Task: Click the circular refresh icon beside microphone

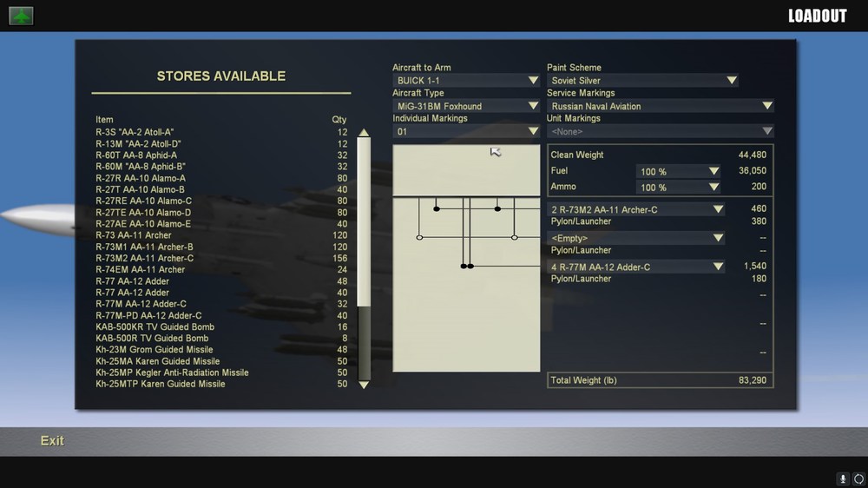Action: [x=858, y=478]
